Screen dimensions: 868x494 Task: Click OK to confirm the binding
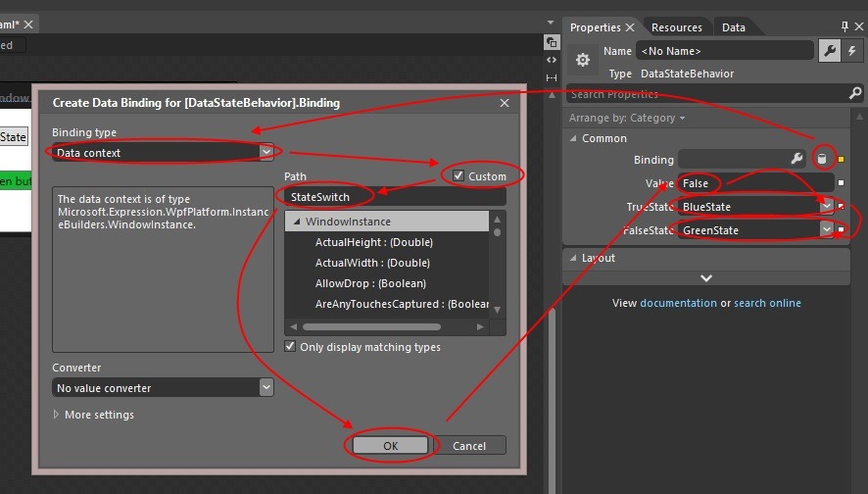coord(390,445)
